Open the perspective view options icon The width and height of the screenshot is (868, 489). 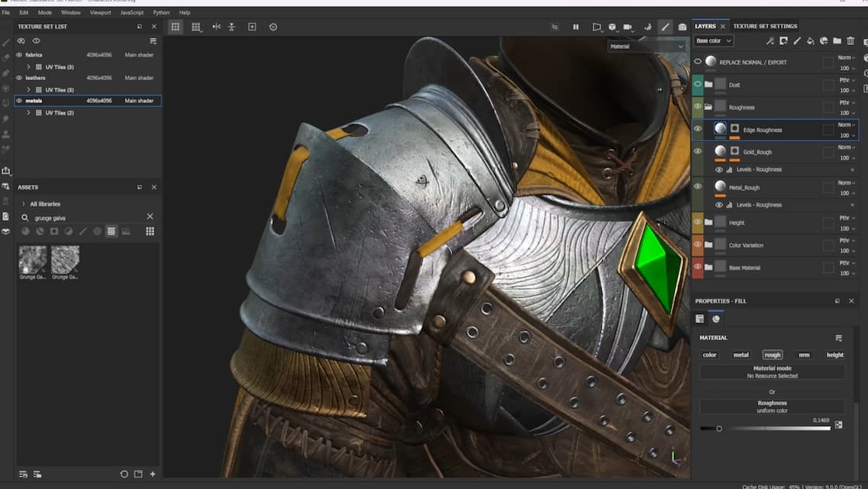[x=597, y=26]
